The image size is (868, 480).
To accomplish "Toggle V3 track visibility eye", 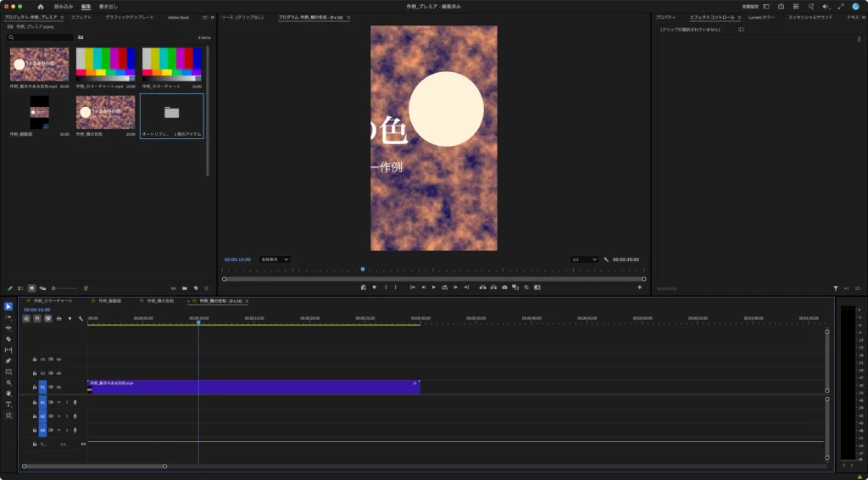I will [x=58, y=360].
